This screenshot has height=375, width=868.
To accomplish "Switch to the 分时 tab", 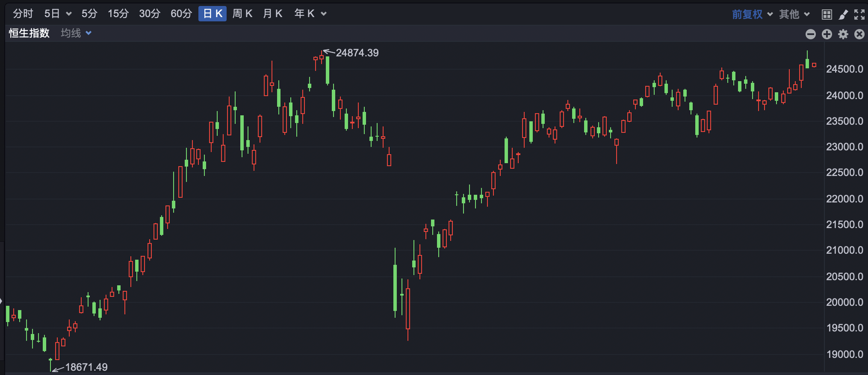I will click(x=23, y=14).
